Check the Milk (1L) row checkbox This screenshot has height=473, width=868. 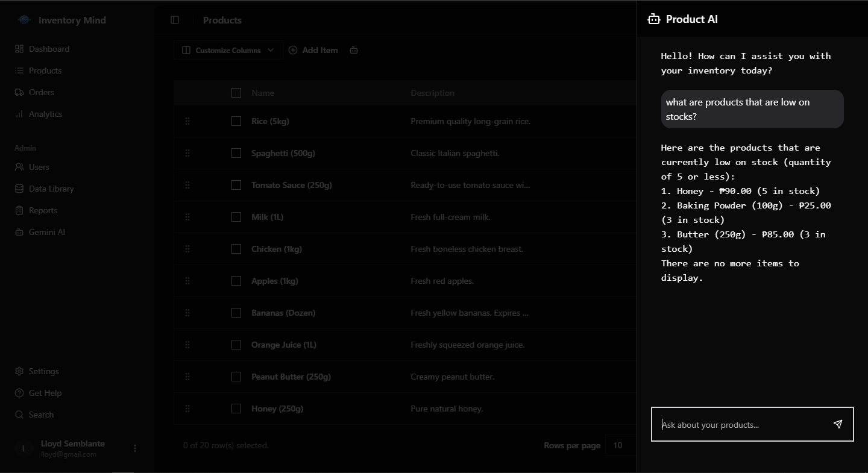(236, 217)
